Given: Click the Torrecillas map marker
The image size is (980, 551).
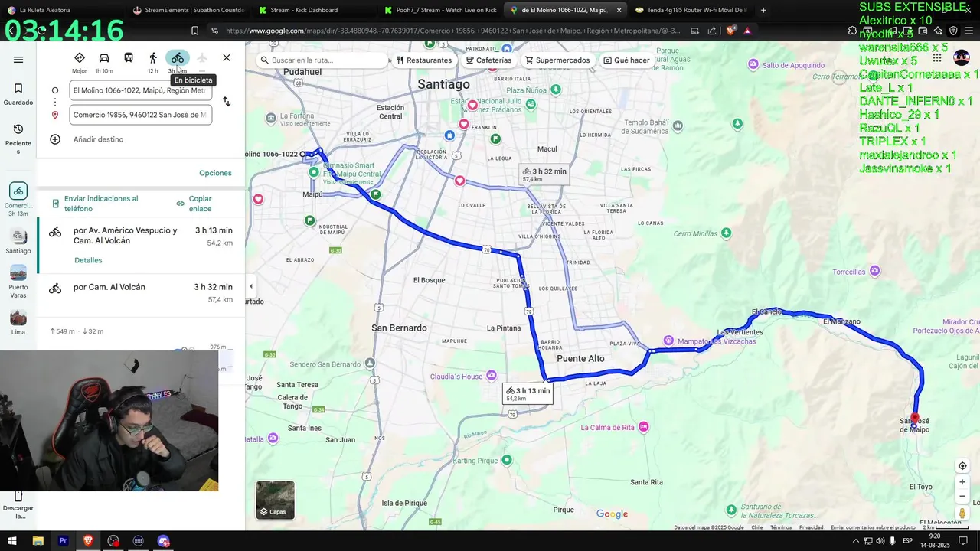Looking at the screenshot, I should 875,271.
